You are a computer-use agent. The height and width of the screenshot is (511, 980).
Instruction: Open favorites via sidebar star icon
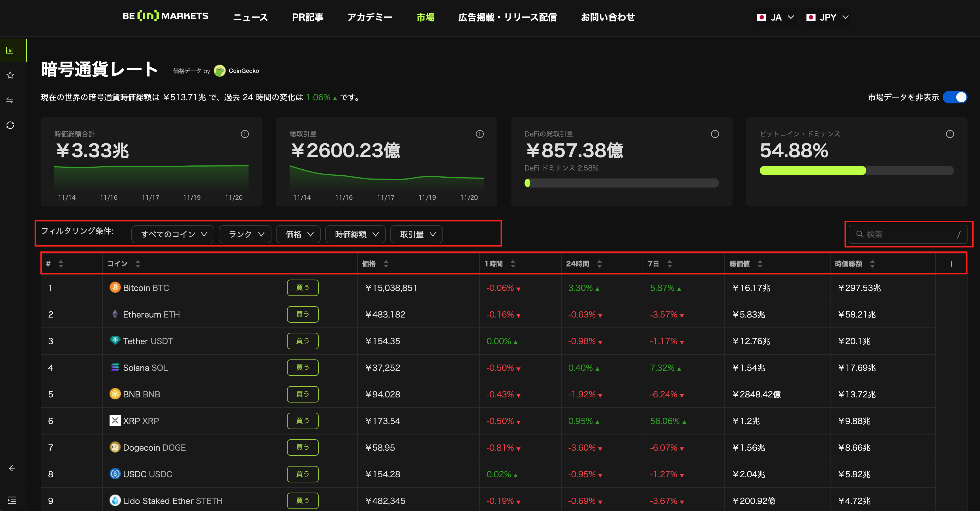tap(10, 75)
